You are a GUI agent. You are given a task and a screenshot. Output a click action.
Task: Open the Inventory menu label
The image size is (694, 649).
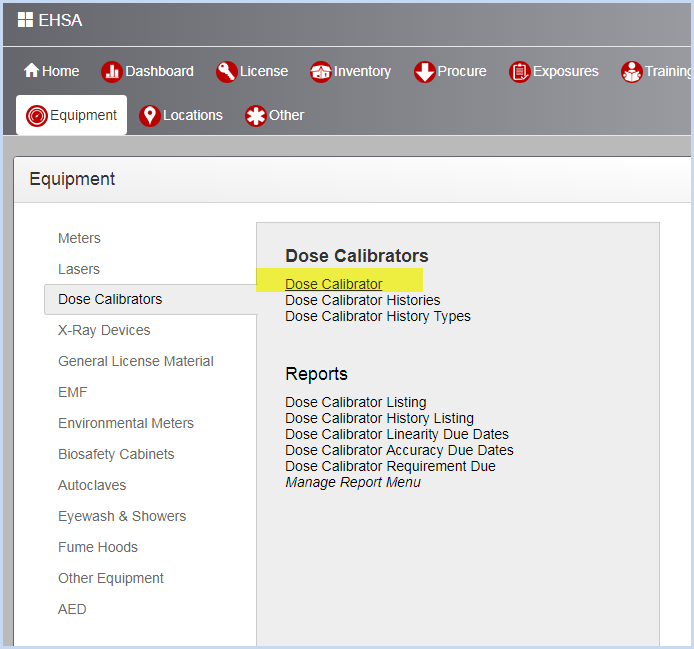[x=362, y=71]
